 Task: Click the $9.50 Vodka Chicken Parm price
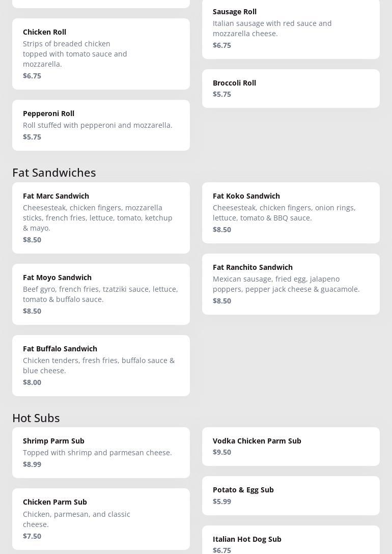[x=222, y=452]
